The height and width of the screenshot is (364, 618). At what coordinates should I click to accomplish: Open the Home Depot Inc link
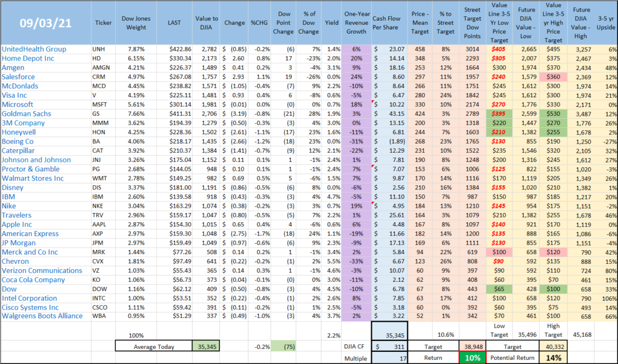28,59
